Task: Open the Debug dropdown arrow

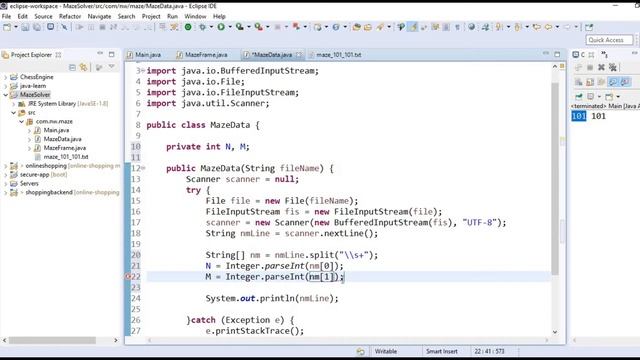Action: 211,27
